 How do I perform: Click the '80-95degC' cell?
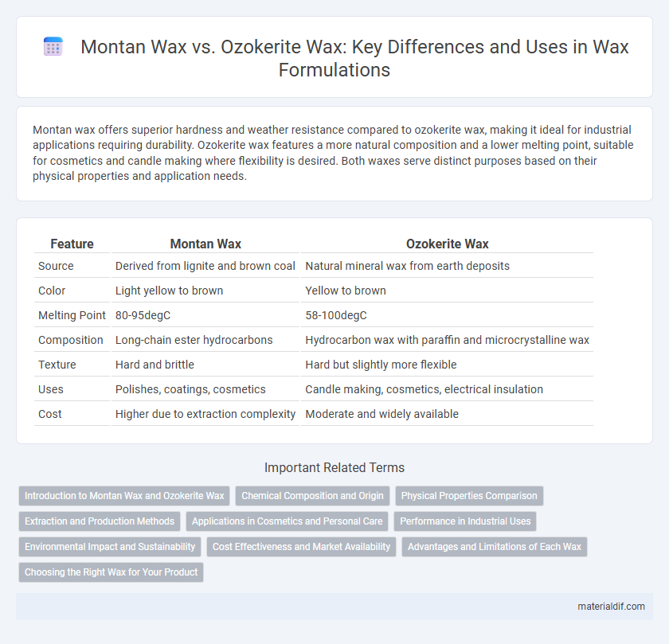point(205,315)
